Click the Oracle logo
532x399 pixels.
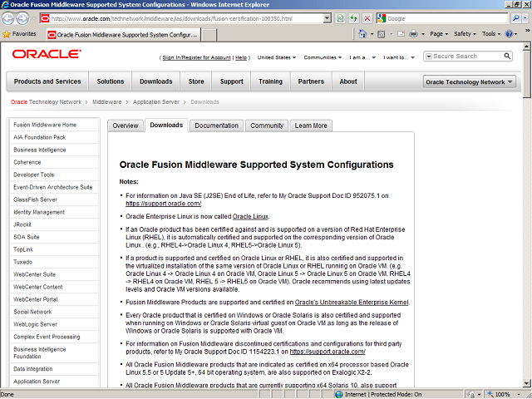(46, 54)
